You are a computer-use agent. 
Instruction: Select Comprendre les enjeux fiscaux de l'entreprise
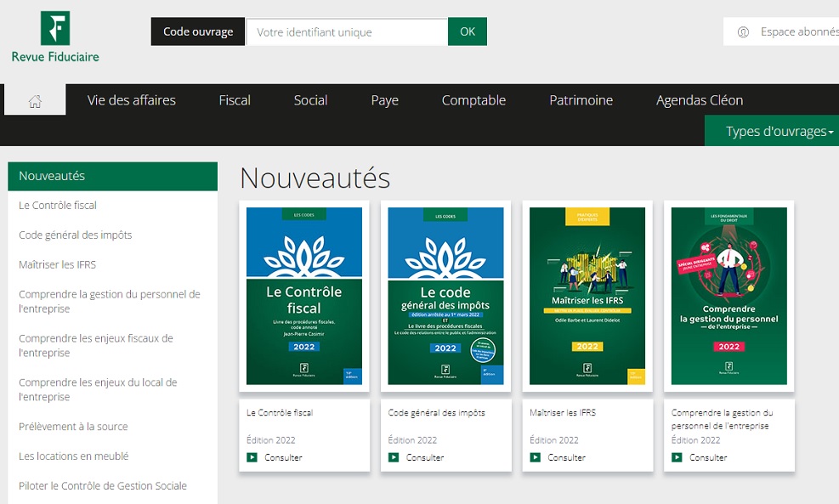coord(96,345)
